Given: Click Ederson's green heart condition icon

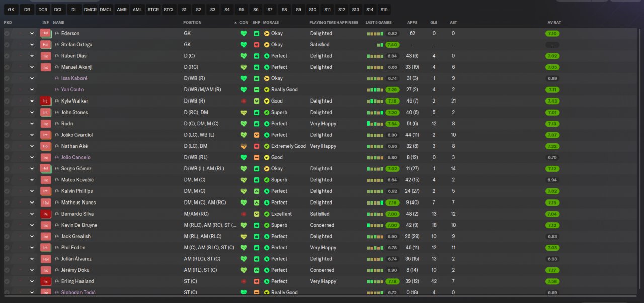Looking at the screenshot, I should click(244, 34).
